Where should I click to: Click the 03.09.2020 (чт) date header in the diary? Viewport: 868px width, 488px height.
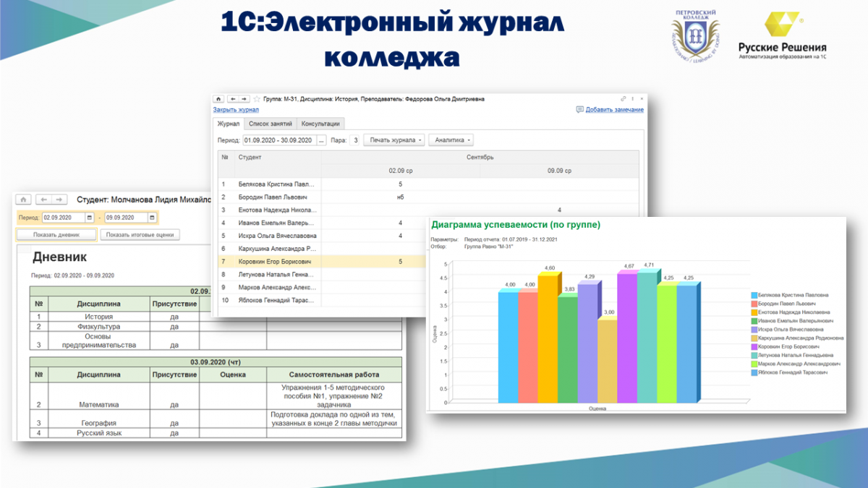click(215, 362)
